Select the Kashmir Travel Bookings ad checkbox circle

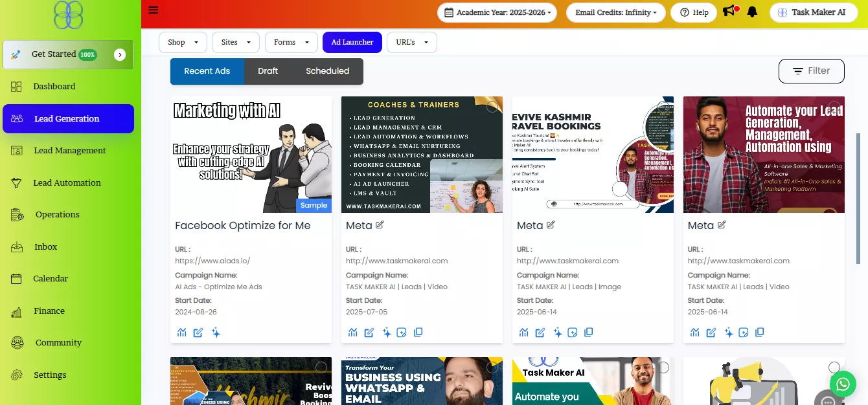coord(663,106)
